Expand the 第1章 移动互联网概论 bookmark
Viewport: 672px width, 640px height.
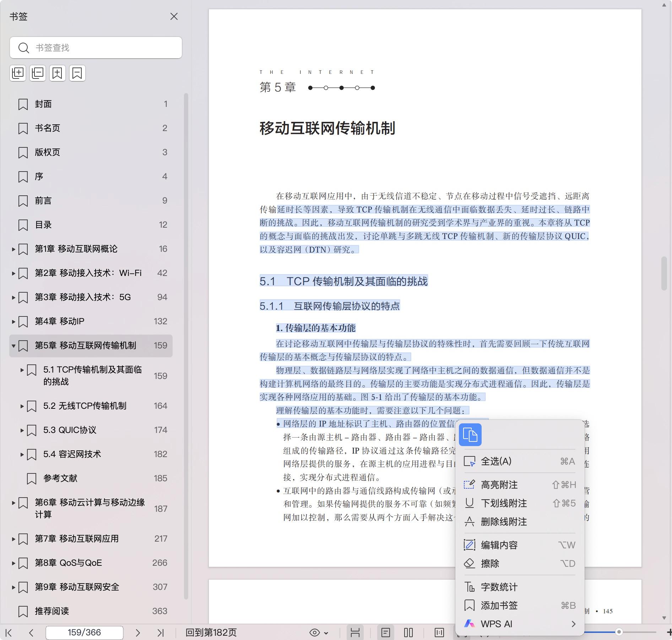point(13,249)
